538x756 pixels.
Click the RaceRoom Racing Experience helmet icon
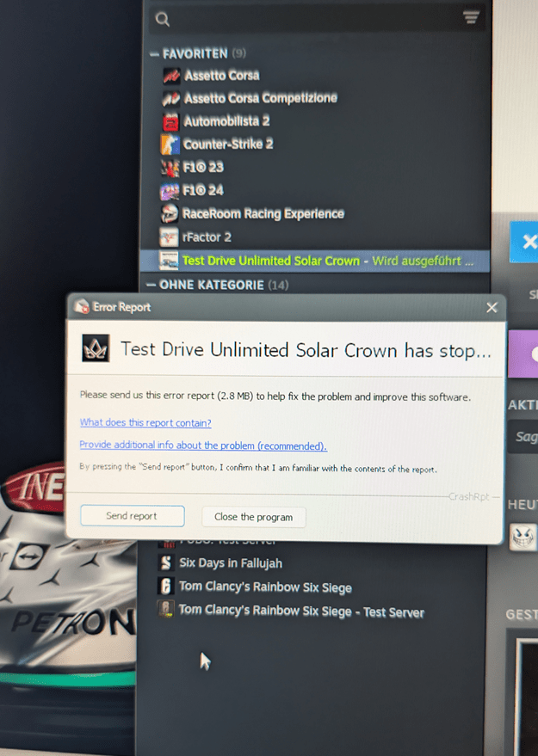point(170,213)
